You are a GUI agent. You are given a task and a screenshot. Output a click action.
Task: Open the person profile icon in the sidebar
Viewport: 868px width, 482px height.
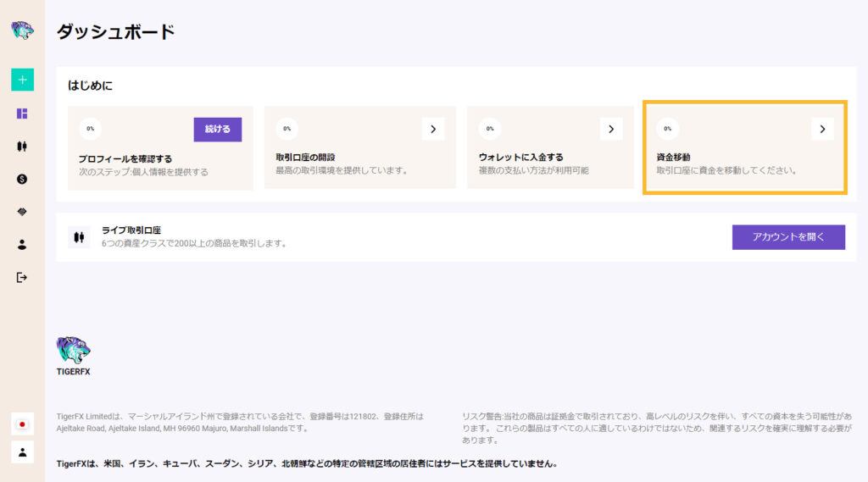[22, 245]
